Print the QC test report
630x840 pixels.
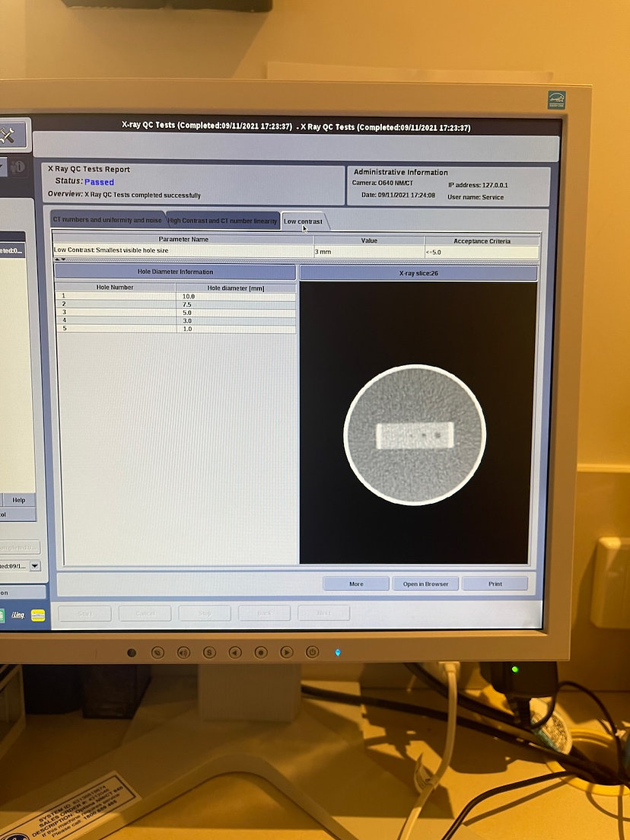[495, 584]
